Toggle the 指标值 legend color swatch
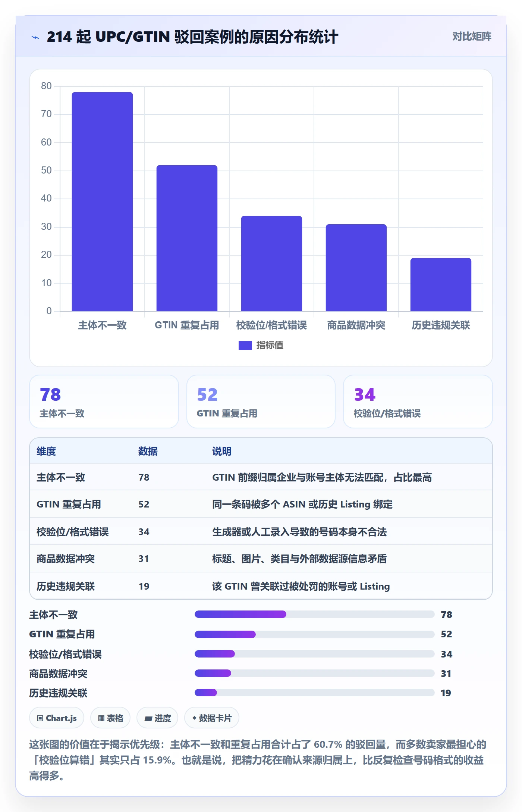Viewport: 522px width, 812px height. point(245,345)
